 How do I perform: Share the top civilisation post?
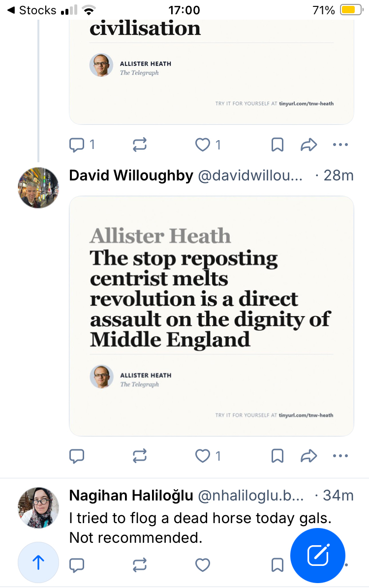pyautogui.click(x=308, y=145)
